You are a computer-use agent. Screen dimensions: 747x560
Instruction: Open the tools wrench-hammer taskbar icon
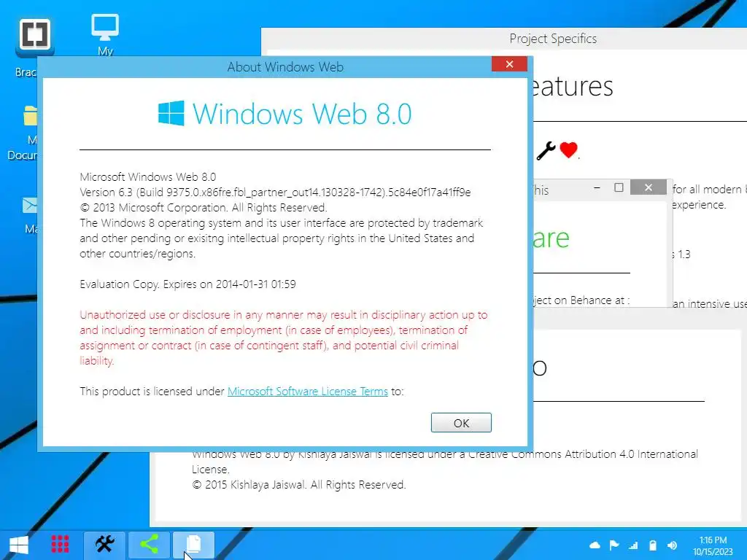coord(105,544)
